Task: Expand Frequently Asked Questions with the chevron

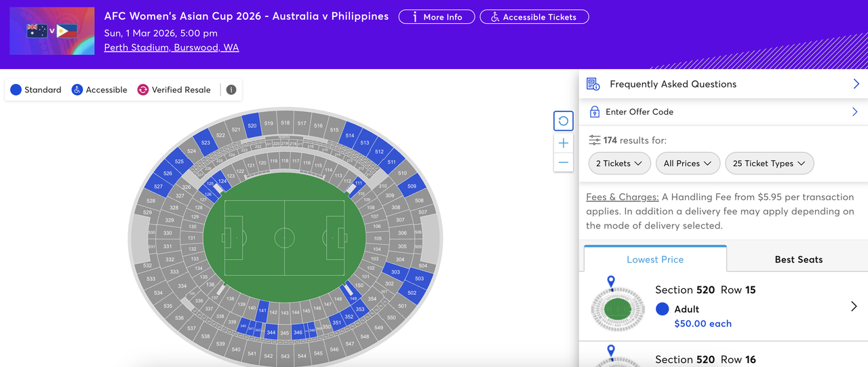Action: (856, 84)
